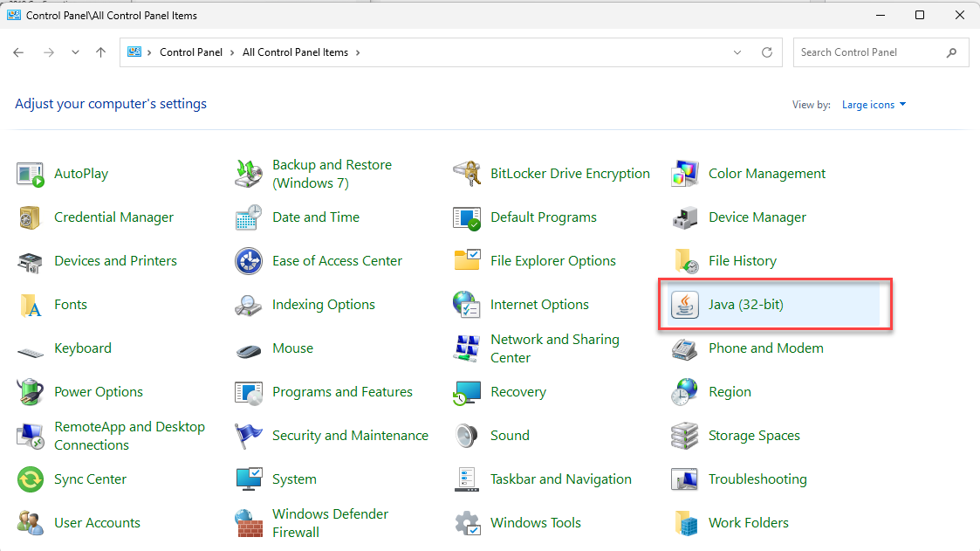This screenshot has width=980, height=551.
Task: Click the Power Options battery icon
Action: [31, 392]
